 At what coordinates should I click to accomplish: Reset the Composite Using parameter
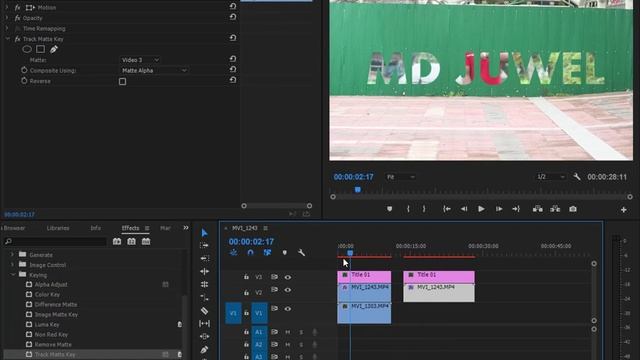tap(233, 69)
